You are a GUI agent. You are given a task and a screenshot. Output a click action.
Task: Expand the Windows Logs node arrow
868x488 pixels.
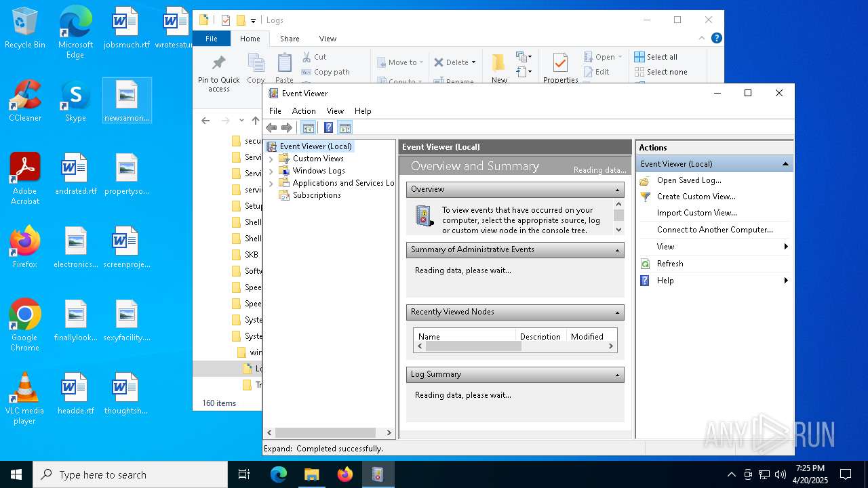(271, 171)
